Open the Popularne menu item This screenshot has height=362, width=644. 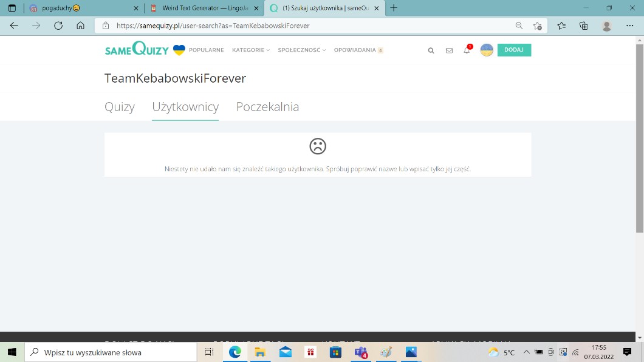(206, 50)
